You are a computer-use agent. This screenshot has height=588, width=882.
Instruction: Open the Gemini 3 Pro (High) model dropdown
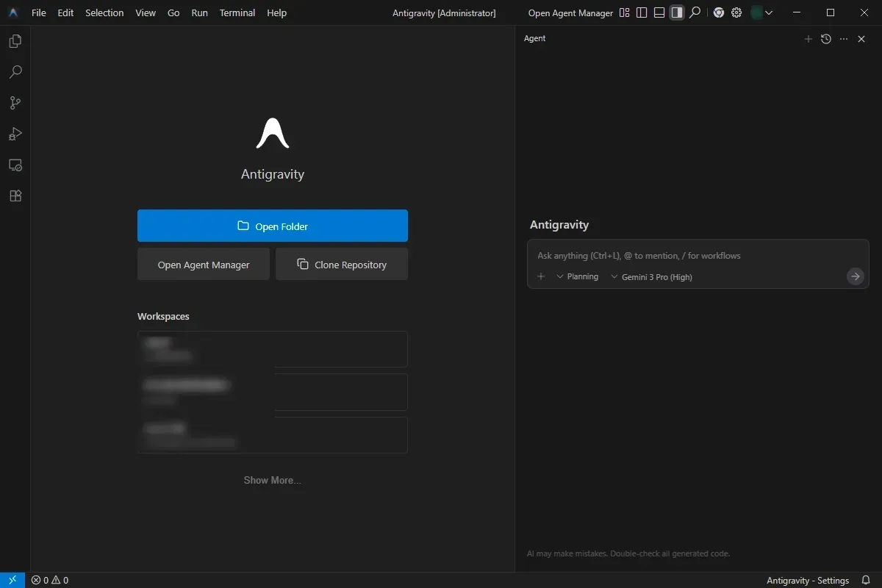point(652,277)
